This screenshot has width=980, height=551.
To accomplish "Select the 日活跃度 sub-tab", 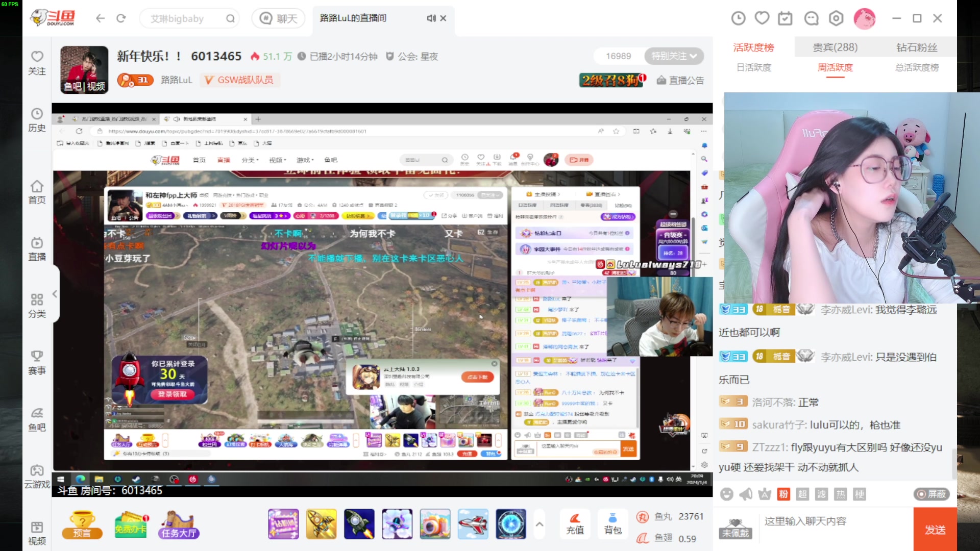I will pyautogui.click(x=753, y=67).
